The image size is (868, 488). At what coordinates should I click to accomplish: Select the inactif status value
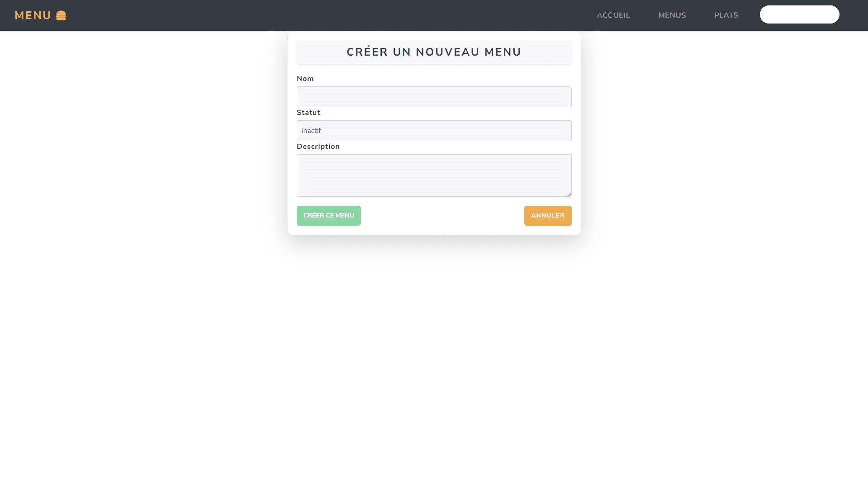pos(311,131)
